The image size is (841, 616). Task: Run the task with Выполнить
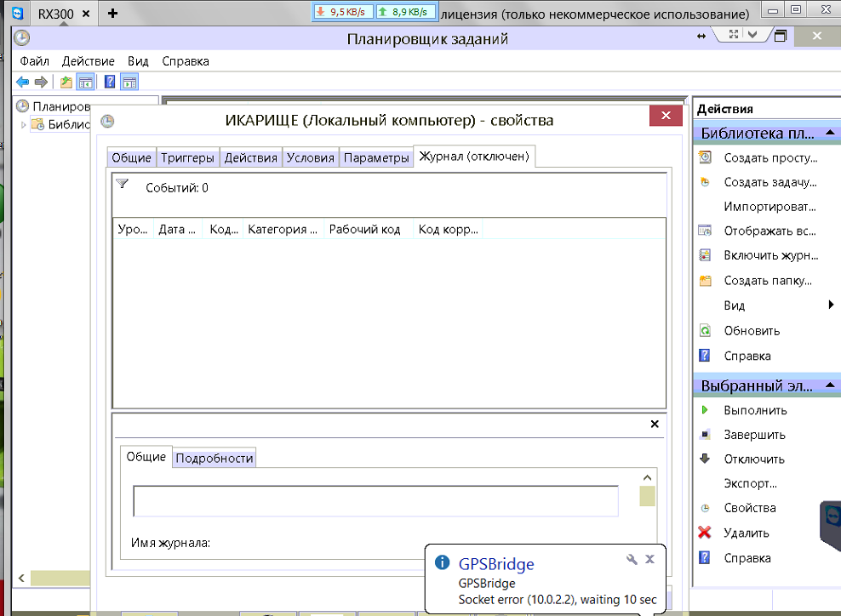pos(754,410)
